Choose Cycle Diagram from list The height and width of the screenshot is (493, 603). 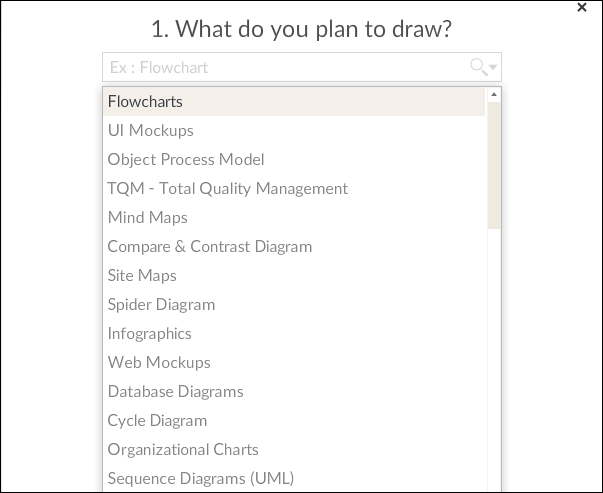[294, 421]
